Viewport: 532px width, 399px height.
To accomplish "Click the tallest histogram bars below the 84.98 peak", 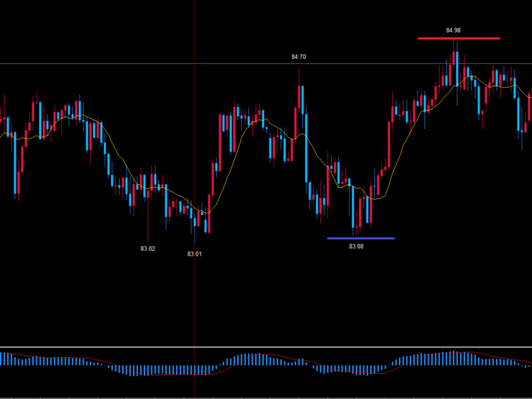I will click(454, 358).
